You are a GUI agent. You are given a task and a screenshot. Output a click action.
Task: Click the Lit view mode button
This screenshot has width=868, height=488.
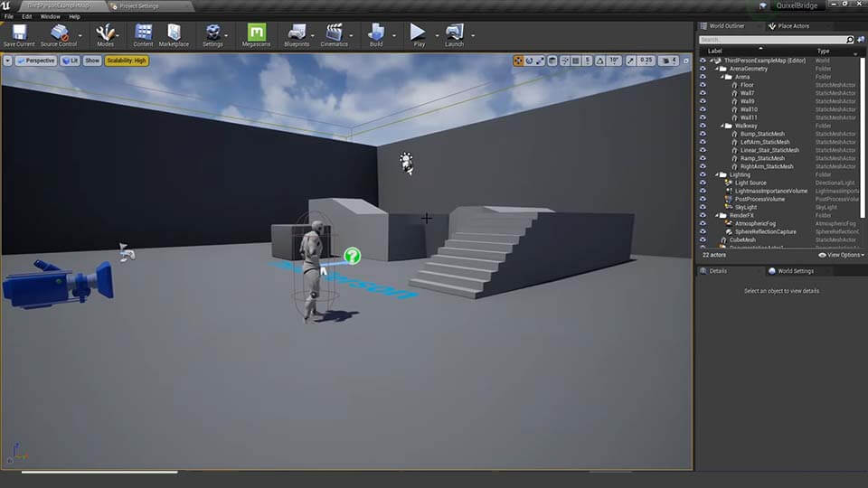pos(70,61)
